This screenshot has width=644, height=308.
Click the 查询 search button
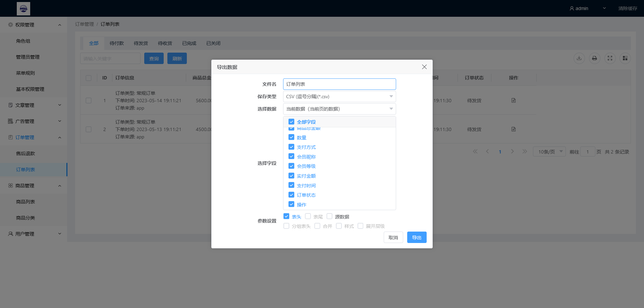pyautogui.click(x=154, y=58)
